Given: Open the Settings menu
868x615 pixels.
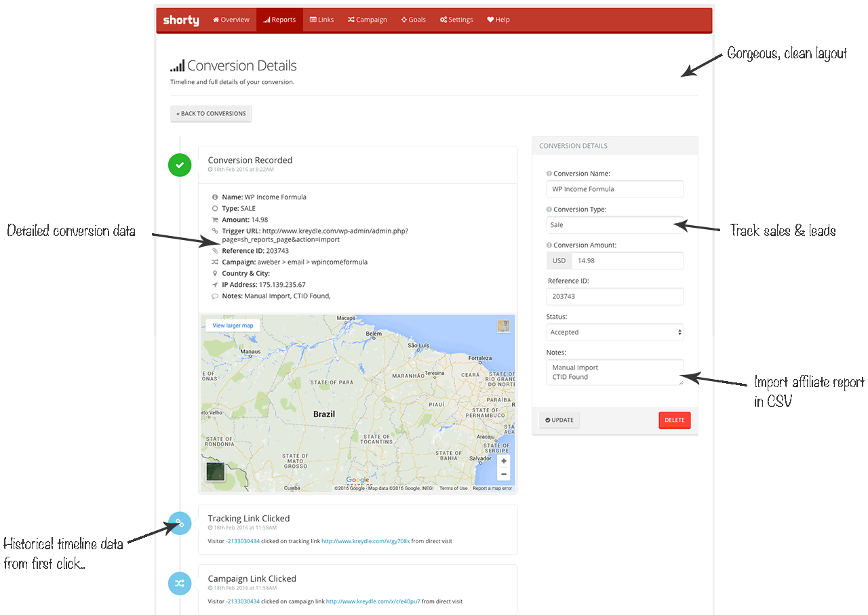Looking at the screenshot, I should [x=456, y=20].
